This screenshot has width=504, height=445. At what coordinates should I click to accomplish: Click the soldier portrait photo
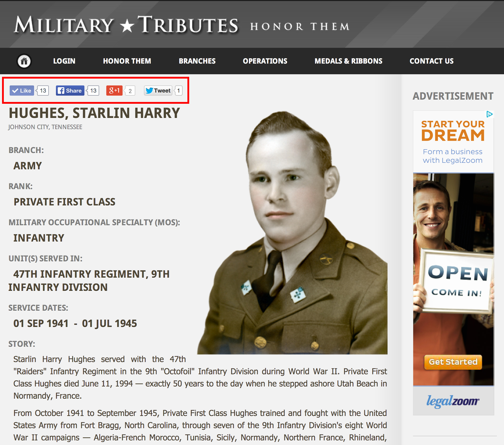pyautogui.click(x=292, y=232)
